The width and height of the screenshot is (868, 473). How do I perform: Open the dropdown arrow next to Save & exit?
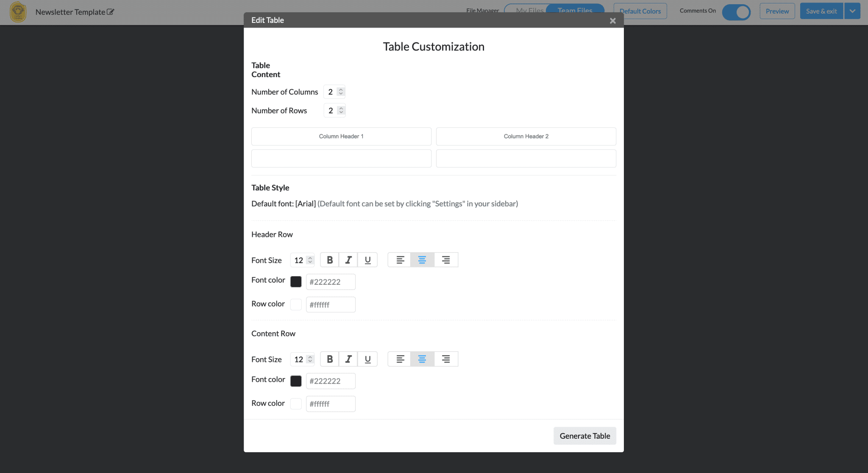[852, 11]
